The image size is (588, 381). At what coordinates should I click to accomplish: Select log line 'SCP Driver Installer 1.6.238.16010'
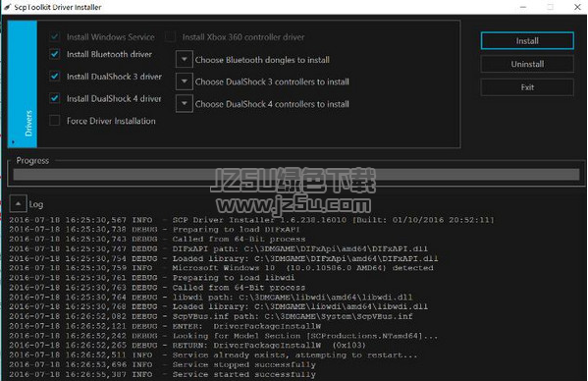tap(251, 220)
